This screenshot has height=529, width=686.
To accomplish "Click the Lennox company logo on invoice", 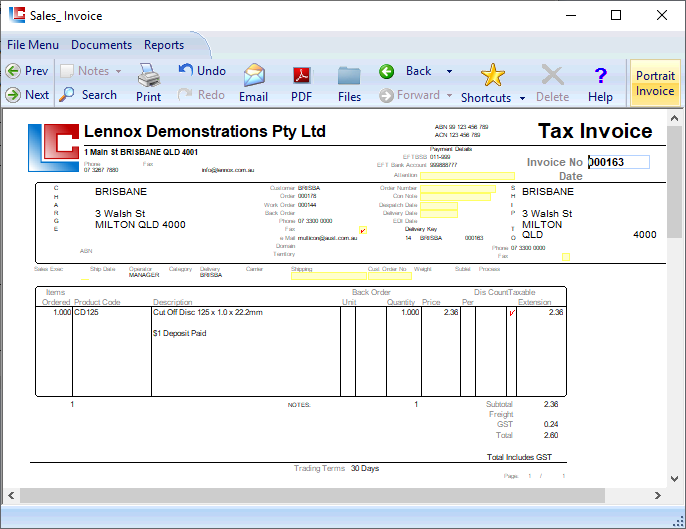I will tap(53, 148).
